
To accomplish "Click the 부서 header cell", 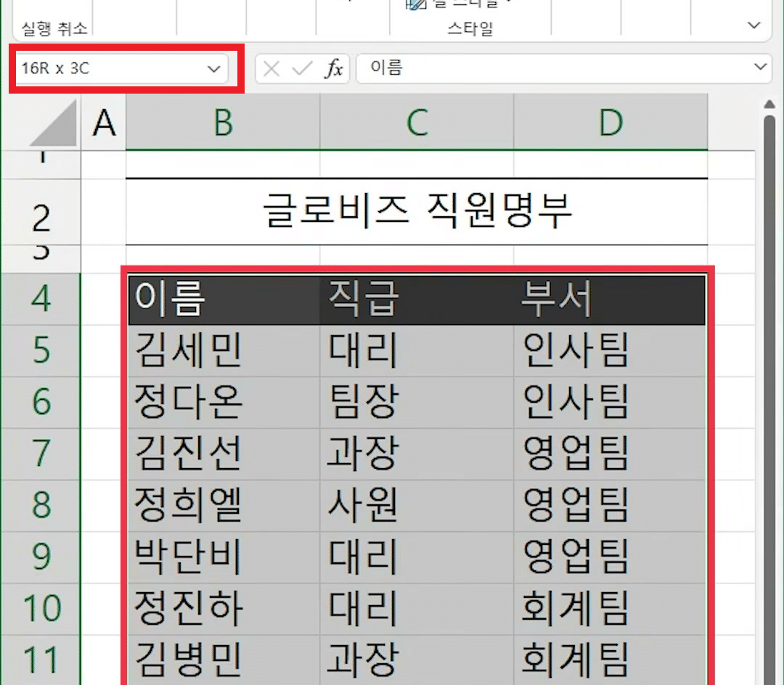I will pos(611,299).
